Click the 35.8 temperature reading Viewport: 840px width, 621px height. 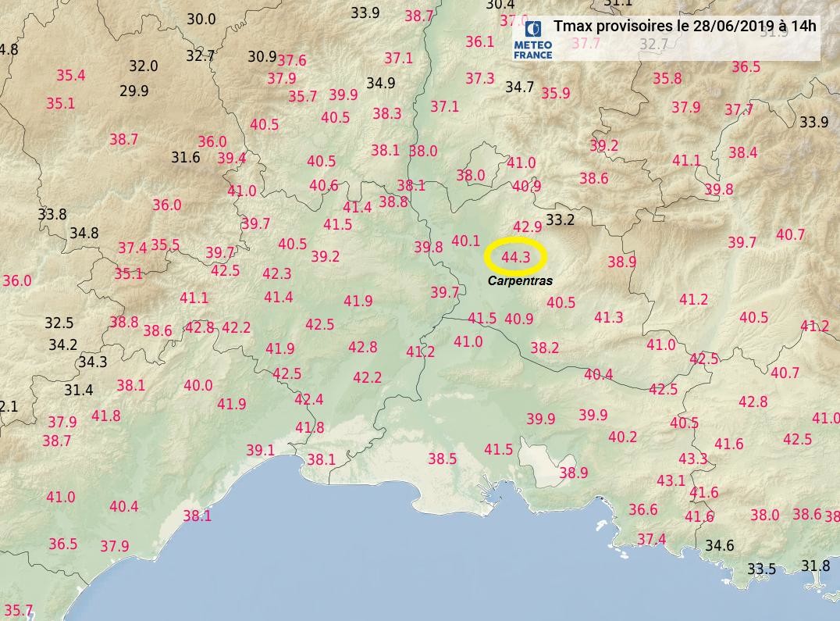[x=667, y=78]
